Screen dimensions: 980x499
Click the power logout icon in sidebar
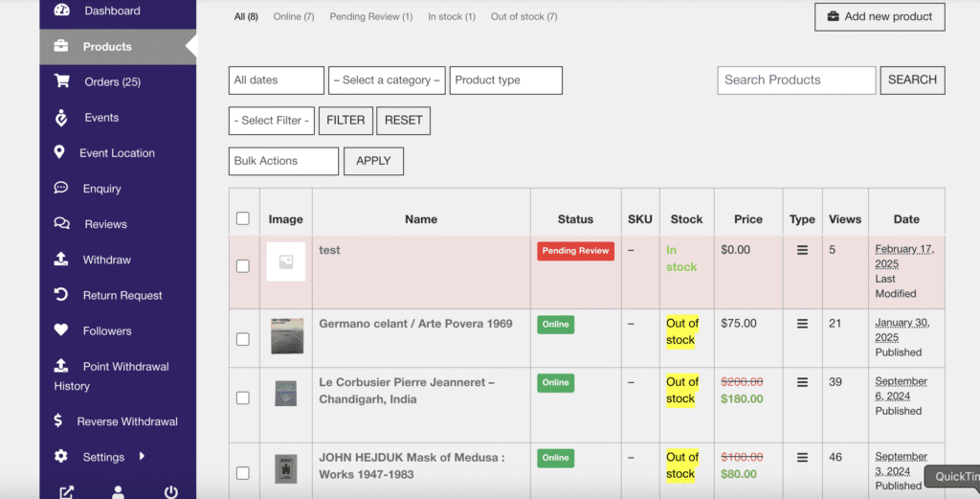point(170,492)
